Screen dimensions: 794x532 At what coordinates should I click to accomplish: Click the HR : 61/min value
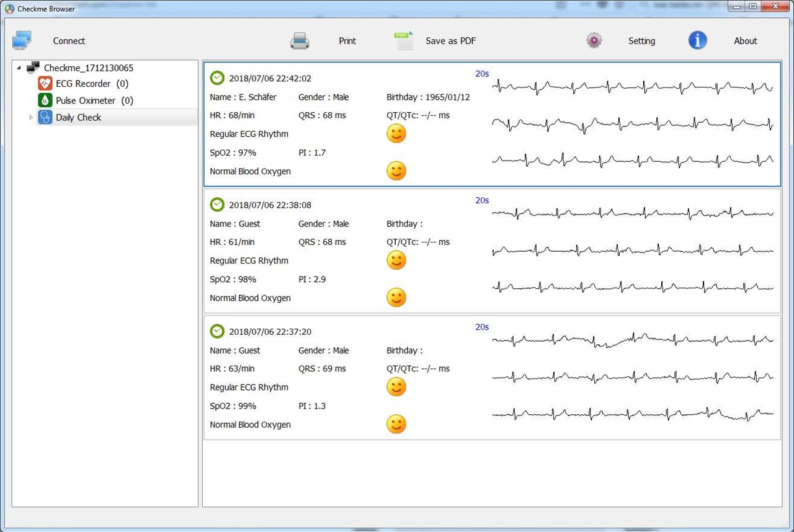(x=232, y=242)
